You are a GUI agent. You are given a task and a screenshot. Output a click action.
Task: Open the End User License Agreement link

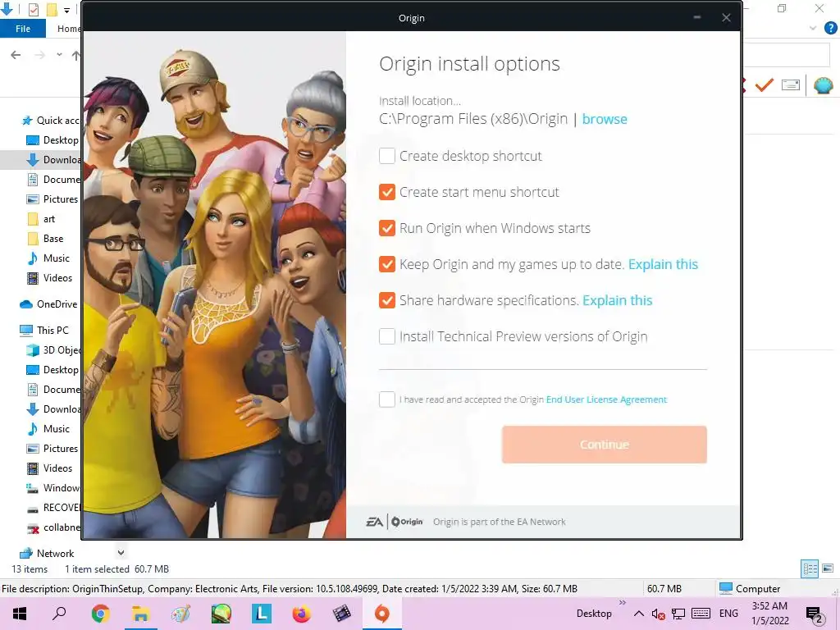pos(606,399)
